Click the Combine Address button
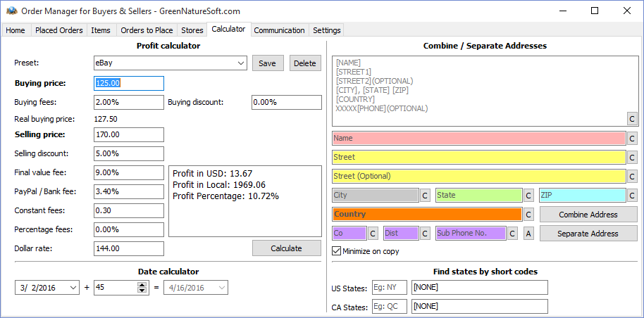Viewport: 644px width, 318px height. [x=588, y=214]
